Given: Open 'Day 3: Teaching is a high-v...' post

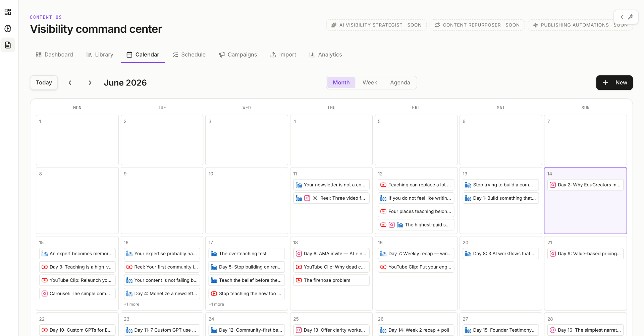Looking at the screenshot, I should [77, 267].
